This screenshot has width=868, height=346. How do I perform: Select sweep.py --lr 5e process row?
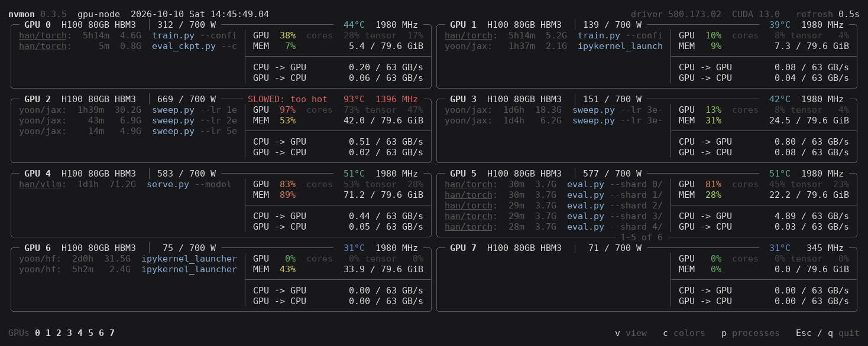click(x=128, y=131)
